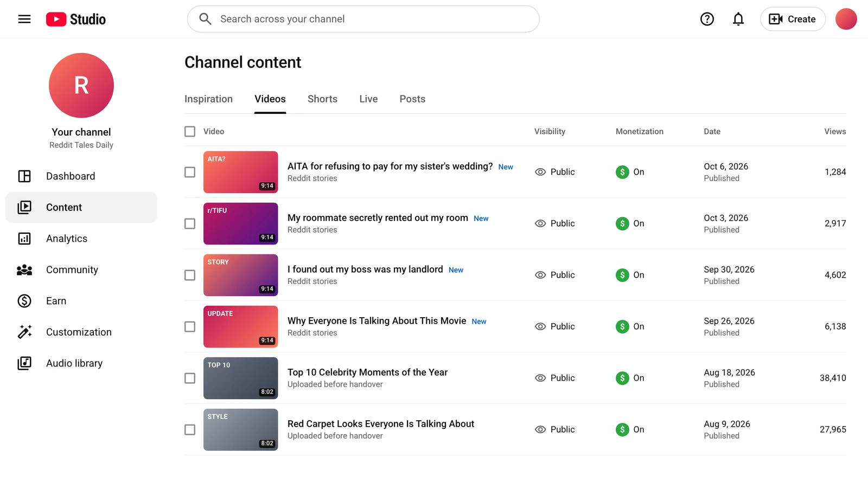Tick the select-all videos checkbox
The height and width of the screenshot is (488, 868).
(190, 131)
